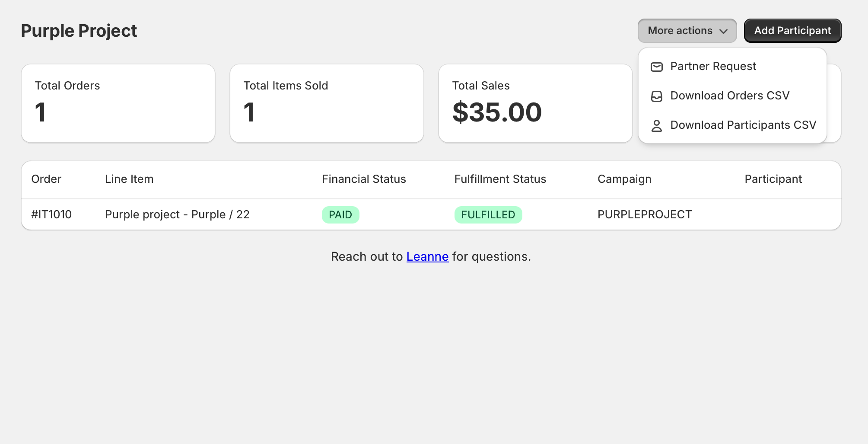Screen dimensions: 868x444
Task: Choose Download Orders CSV option
Action: tap(730, 96)
